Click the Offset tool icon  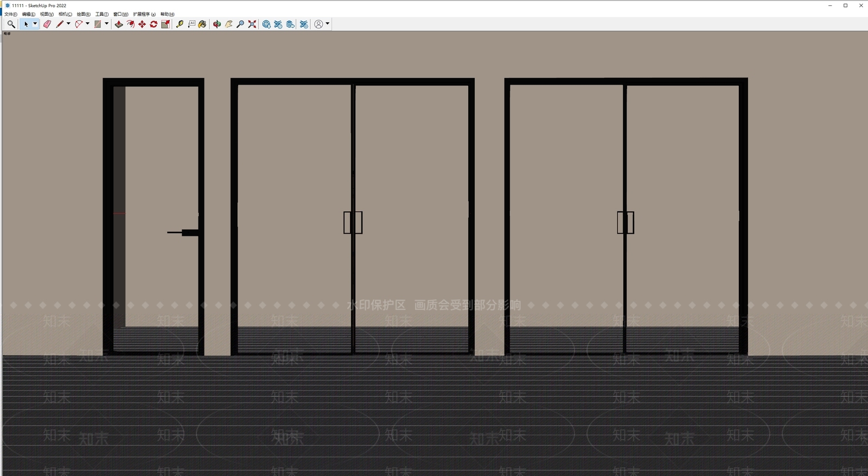click(x=131, y=24)
